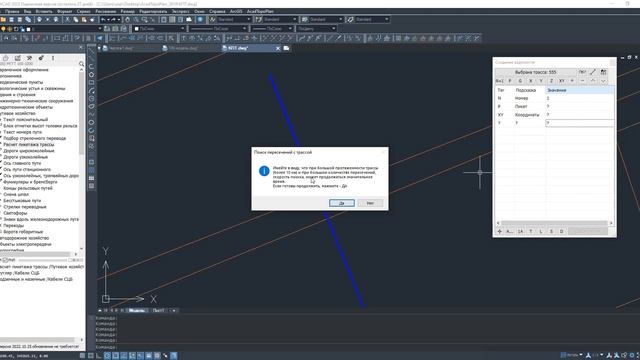Select the Pan hand tool
640x360 pixels.
(x=128, y=20)
